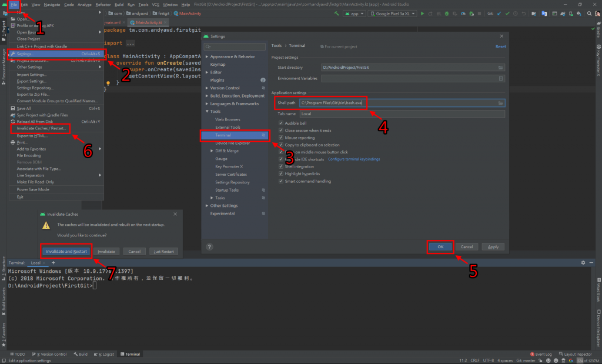602x364 pixels.
Task: Click the Settings search field
Action: (235, 47)
